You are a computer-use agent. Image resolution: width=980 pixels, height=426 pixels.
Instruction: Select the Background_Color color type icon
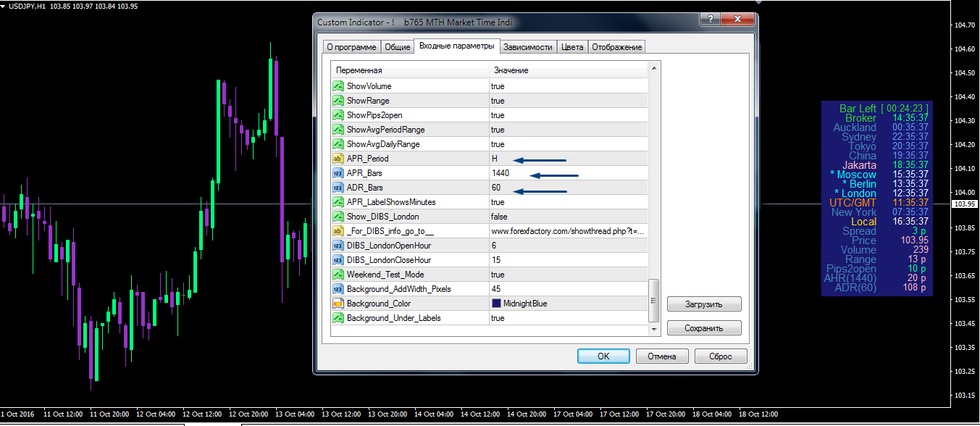(338, 304)
